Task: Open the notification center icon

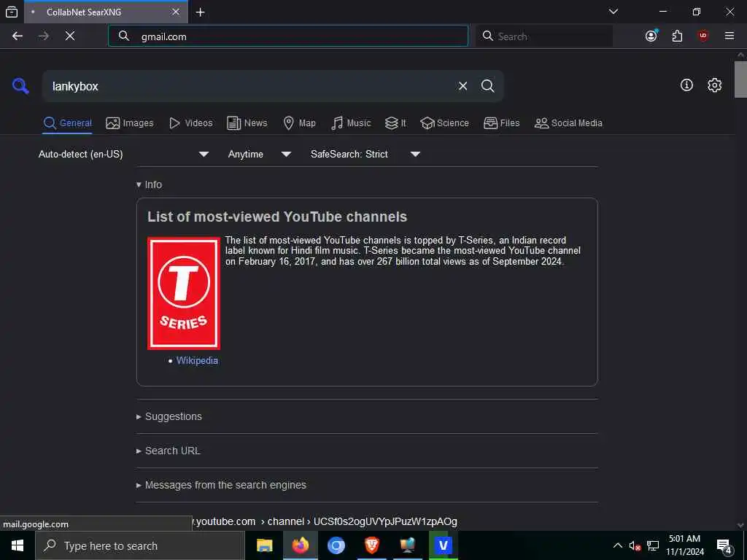Action: tap(724, 546)
